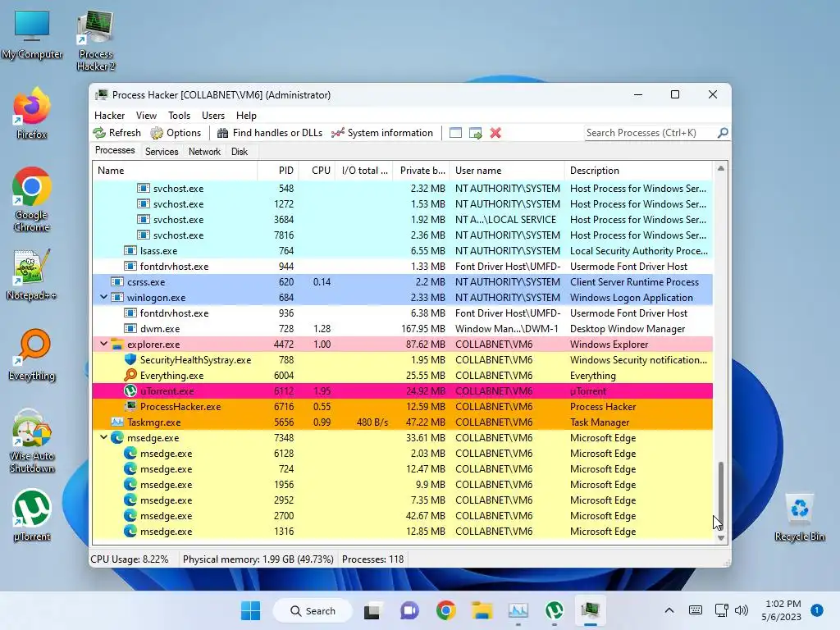Open File Explorer from taskbar
The height and width of the screenshot is (630, 840).
click(482, 610)
